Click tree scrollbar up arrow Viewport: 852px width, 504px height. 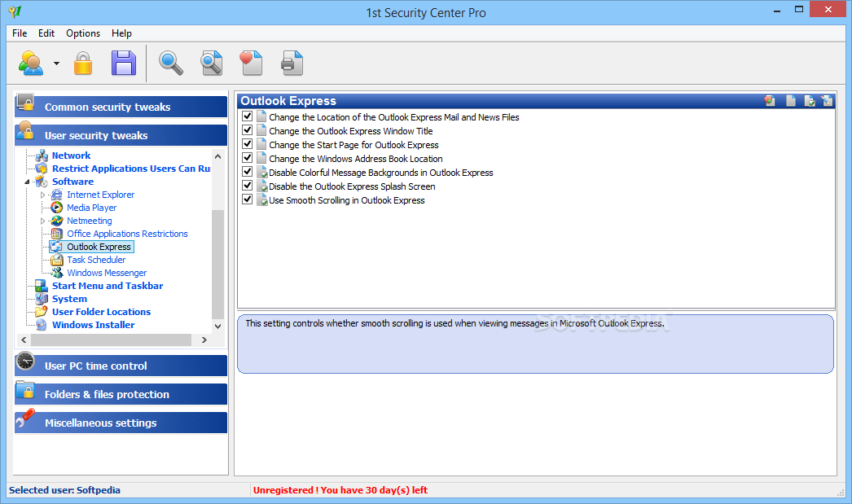coord(218,156)
